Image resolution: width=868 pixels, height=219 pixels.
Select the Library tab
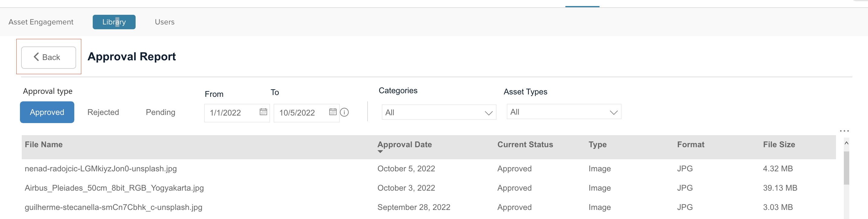tap(114, 22)
